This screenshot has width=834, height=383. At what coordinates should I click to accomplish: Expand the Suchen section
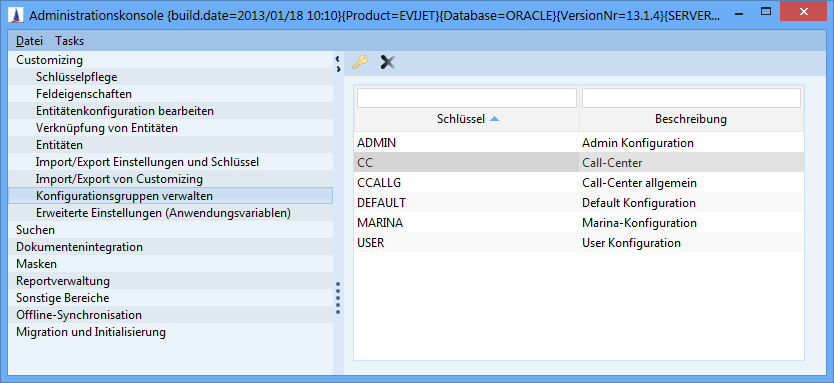click(171, 230)
